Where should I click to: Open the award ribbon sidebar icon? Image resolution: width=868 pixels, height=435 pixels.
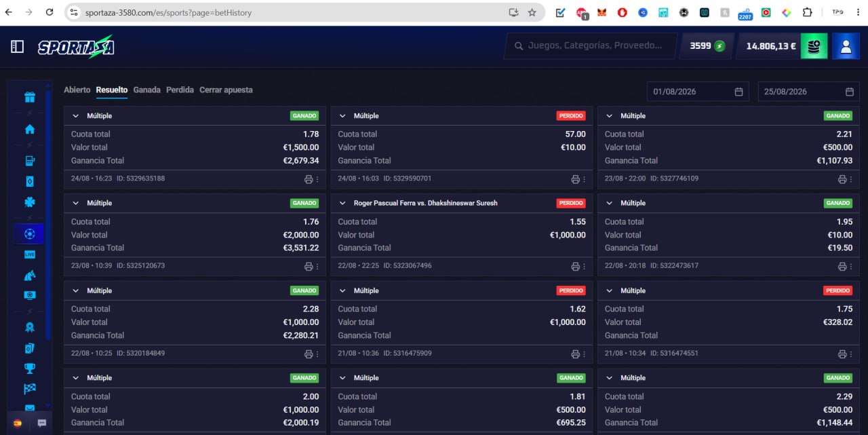click(30, 327)
